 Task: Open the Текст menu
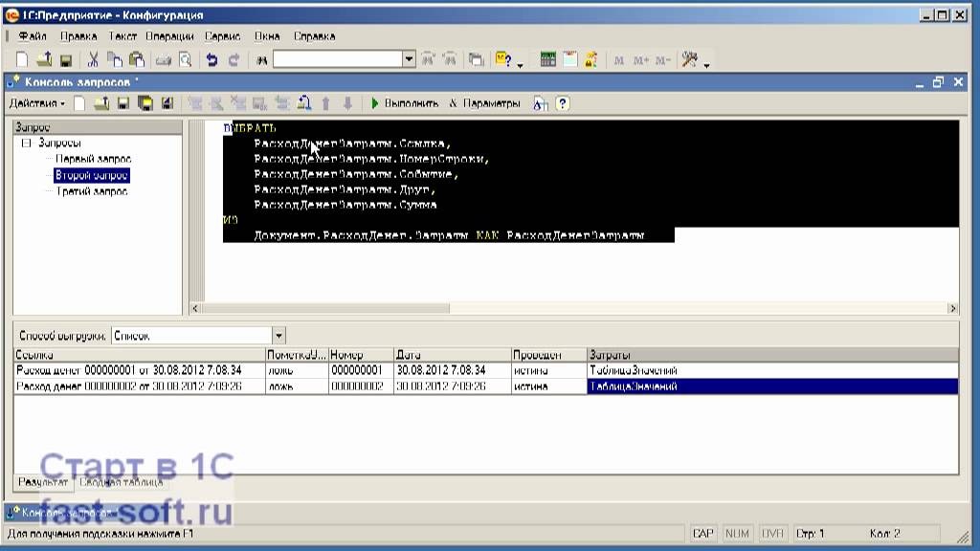[122, 36]
